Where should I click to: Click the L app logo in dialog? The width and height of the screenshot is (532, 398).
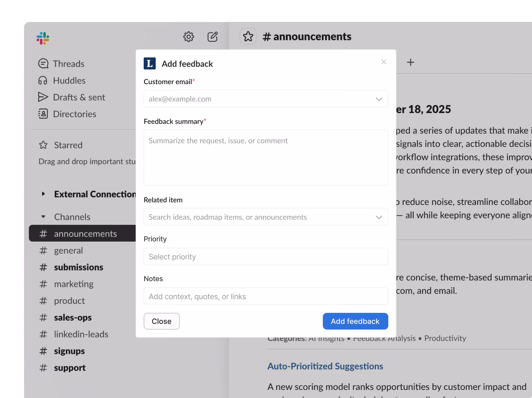click(x=150, y=63)
